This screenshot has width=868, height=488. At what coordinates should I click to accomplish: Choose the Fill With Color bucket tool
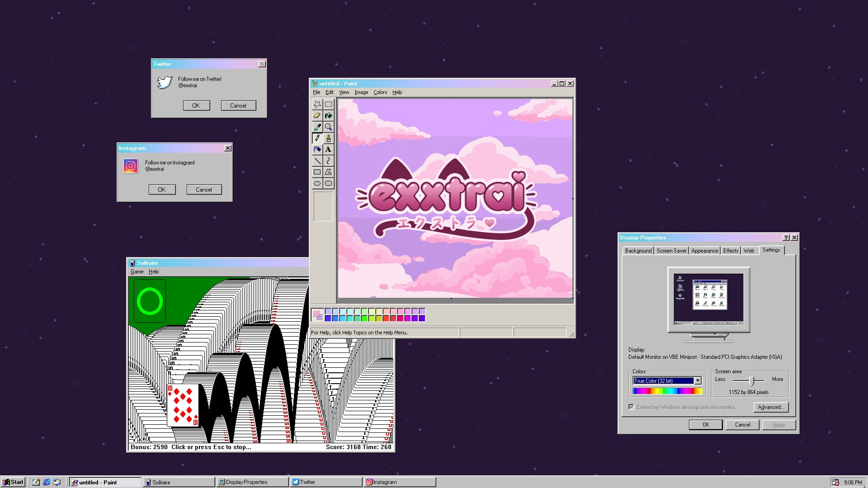click(329, 116)
